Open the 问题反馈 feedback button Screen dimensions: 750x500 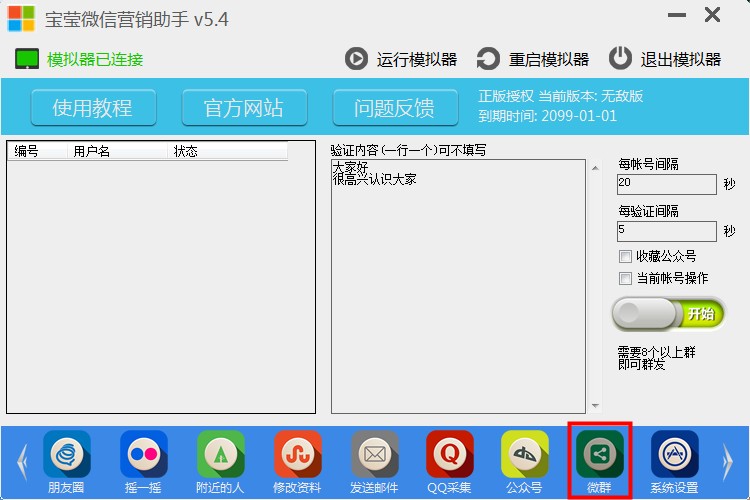coord(395,108)
